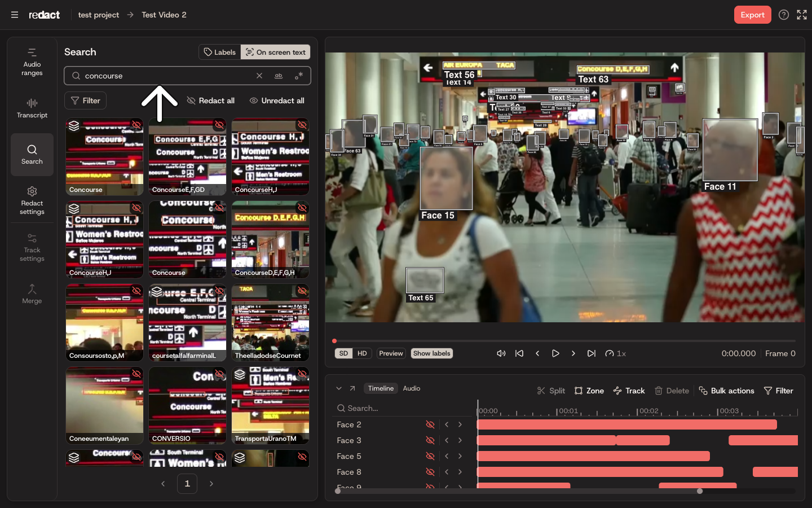Image resolution: width=812 pixels, height=508 pixels.
Task: Toggle regex matching in search field
Action: [299, 76]
